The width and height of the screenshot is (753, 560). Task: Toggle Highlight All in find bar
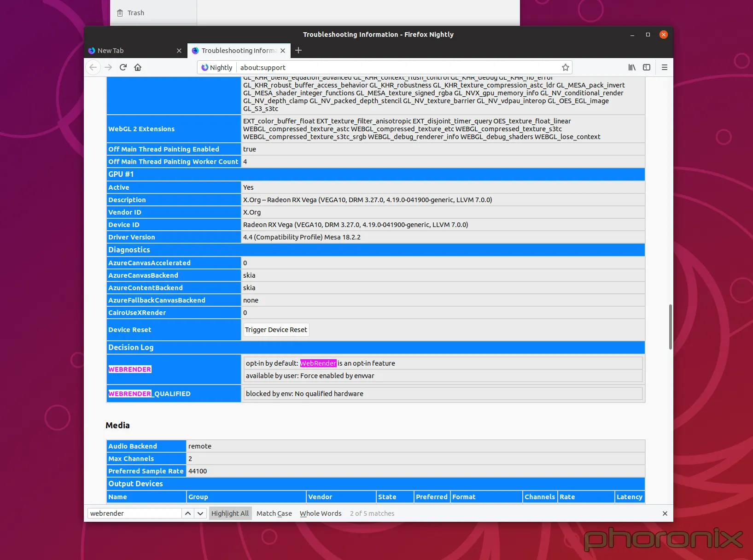[x=230, y=513]
